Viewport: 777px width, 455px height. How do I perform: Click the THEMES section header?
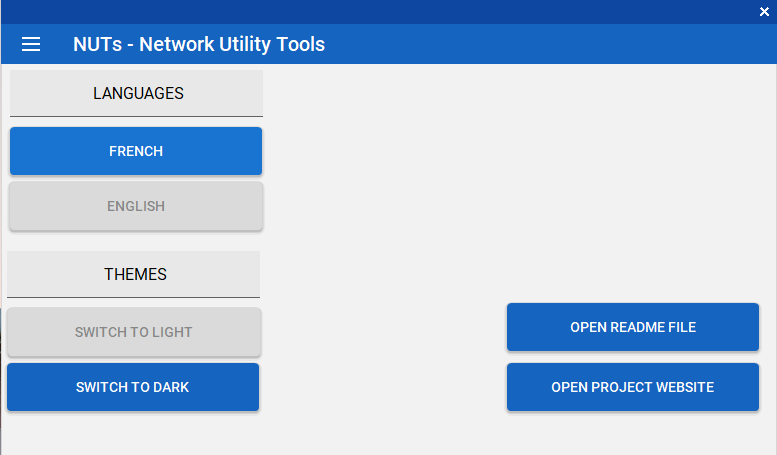(133, 274)
